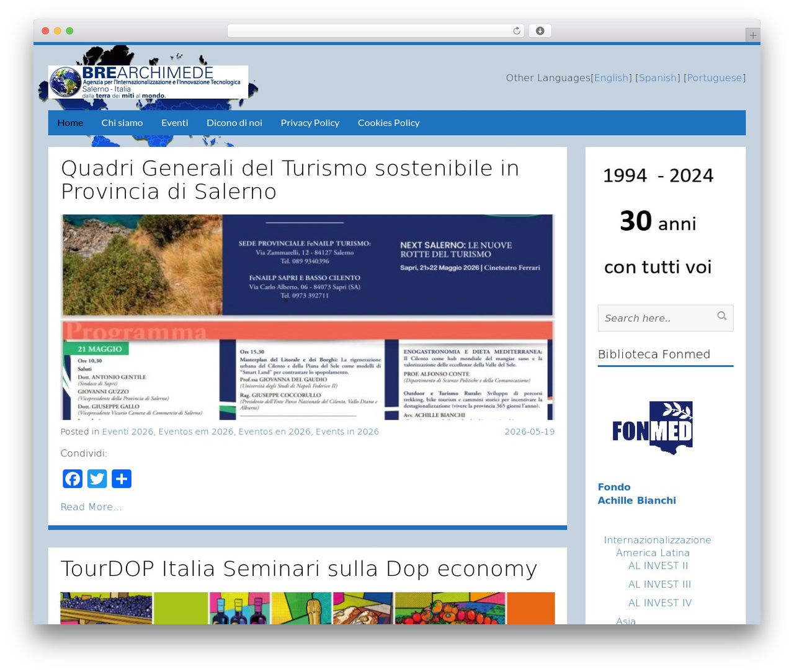Open the browser downloads arrow icon

click(x=540, y=31)
